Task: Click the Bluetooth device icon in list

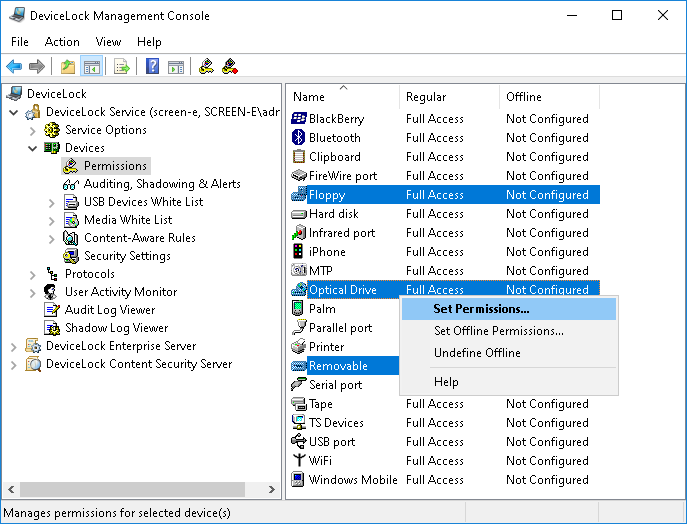Action: [x=298, y=138]
